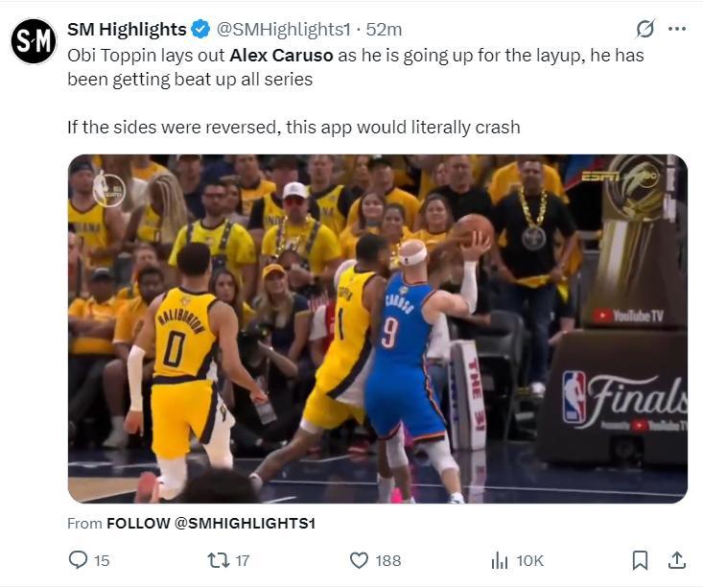Open the SM Highlights profile avatar

34,41
